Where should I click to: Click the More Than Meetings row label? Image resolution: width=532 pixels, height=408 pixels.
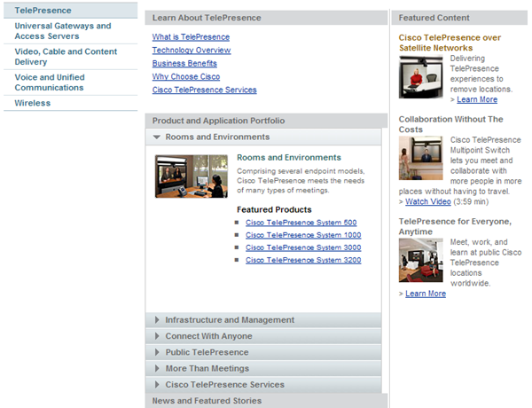[x=207, y=368]
